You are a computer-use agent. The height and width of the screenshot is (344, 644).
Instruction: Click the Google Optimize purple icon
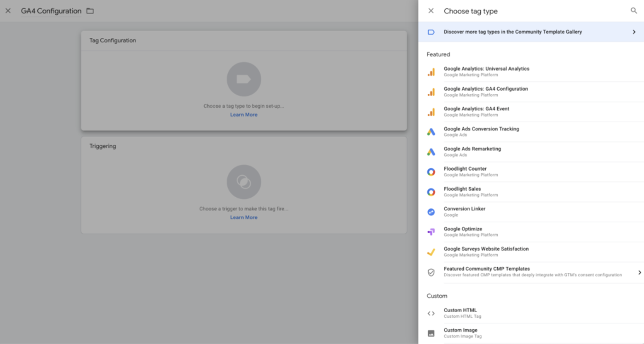click(x=431, y=232)
